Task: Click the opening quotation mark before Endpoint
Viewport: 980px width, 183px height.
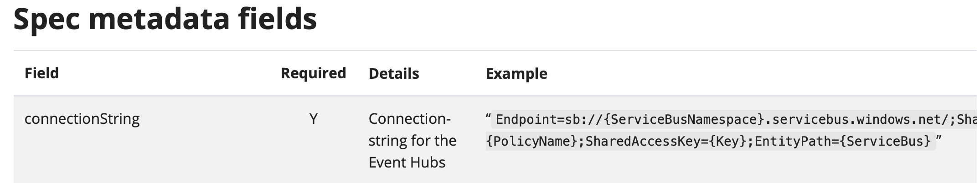Action: pyautogui.click(x=488, y=118)
